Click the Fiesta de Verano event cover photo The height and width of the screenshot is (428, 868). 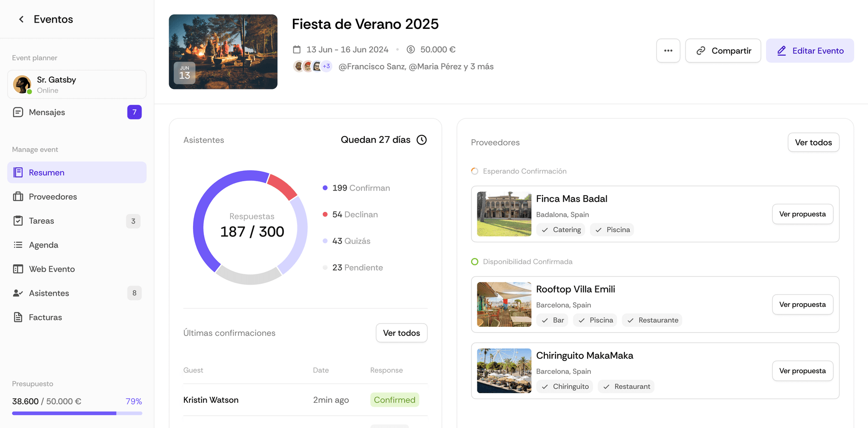pos(223,52)
